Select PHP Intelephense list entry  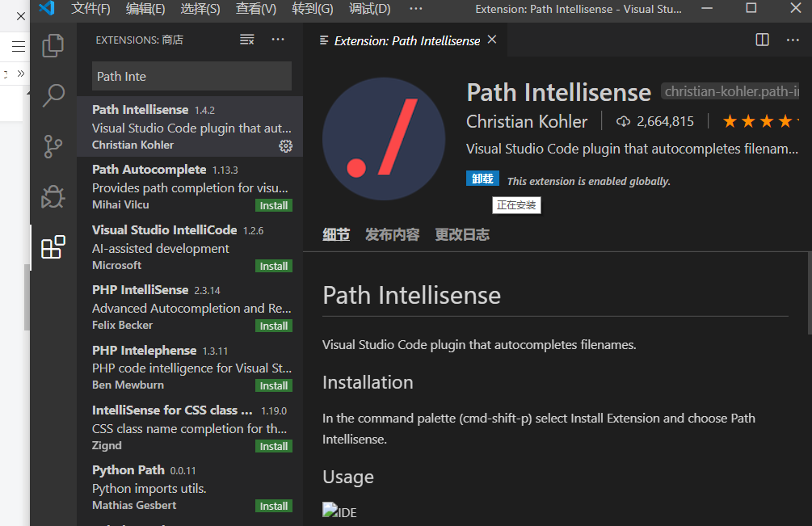point(190,367)
